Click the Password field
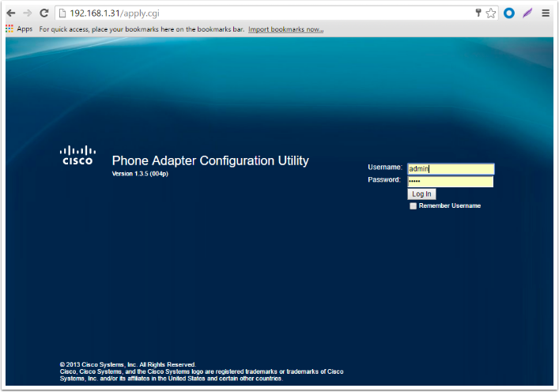The height and width of the screenshot is (392, 559). click(450, 182)
